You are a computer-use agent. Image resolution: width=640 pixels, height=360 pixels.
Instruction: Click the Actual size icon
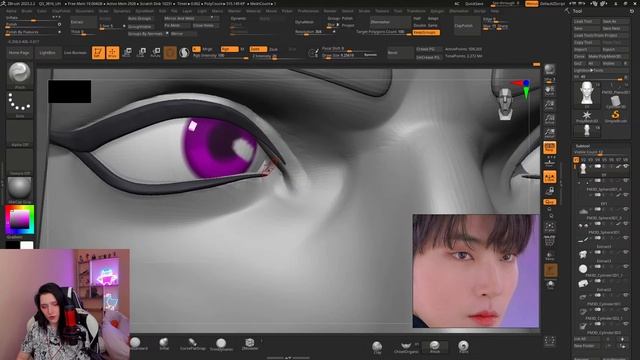coord(550,119)
